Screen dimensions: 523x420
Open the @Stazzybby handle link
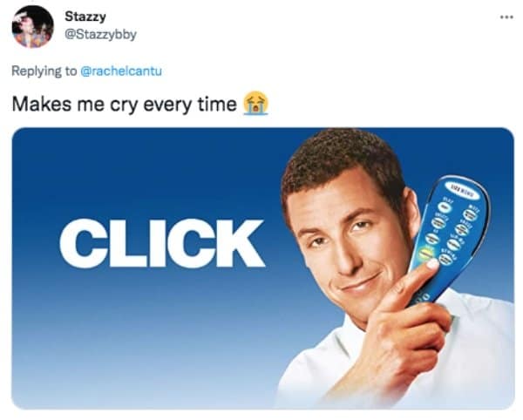tap(100, 34)
